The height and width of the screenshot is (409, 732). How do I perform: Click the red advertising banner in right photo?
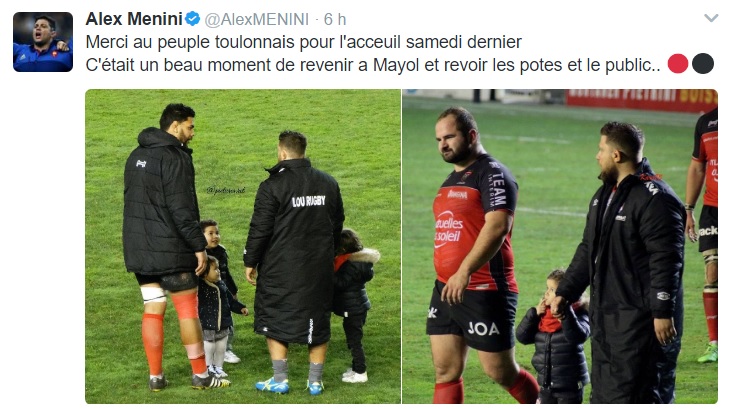click(x=641, y=99)
